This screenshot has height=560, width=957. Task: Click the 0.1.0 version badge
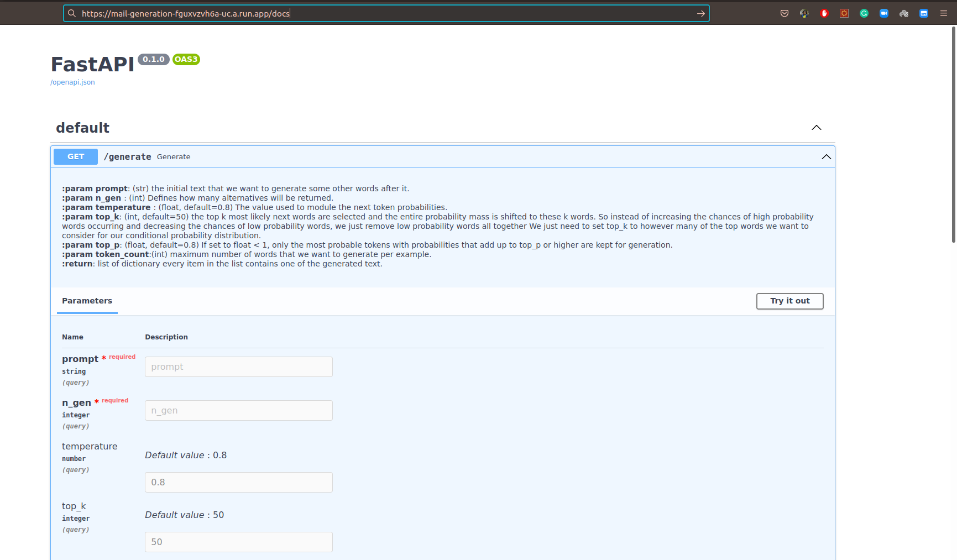(x=153, y=59)
